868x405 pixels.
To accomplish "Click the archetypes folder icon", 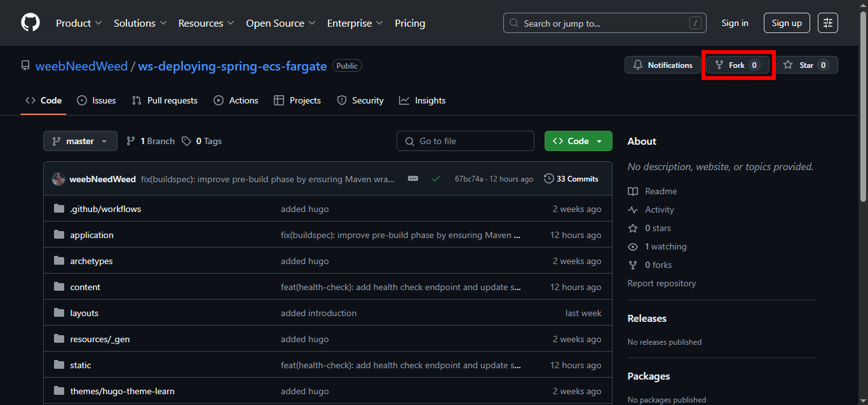I will pyautogui.click(x=59, y=261).
